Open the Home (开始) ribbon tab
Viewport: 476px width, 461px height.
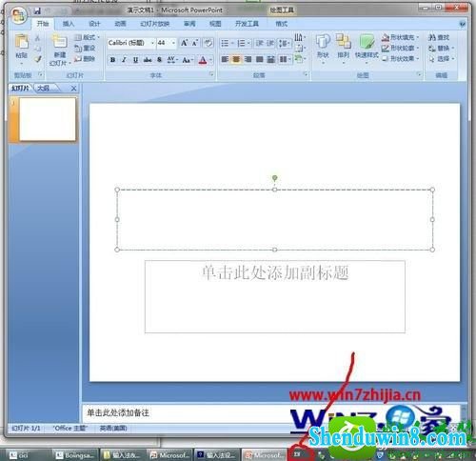pos(43,24)
